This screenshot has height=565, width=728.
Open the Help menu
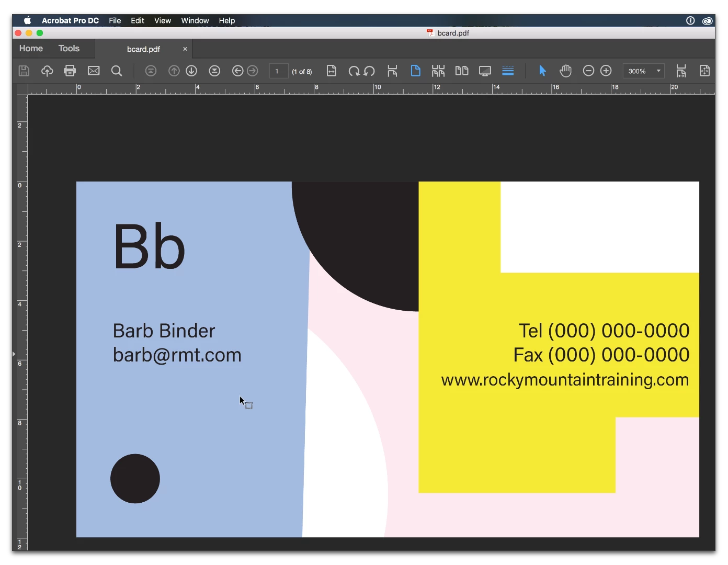coord(227,20)
